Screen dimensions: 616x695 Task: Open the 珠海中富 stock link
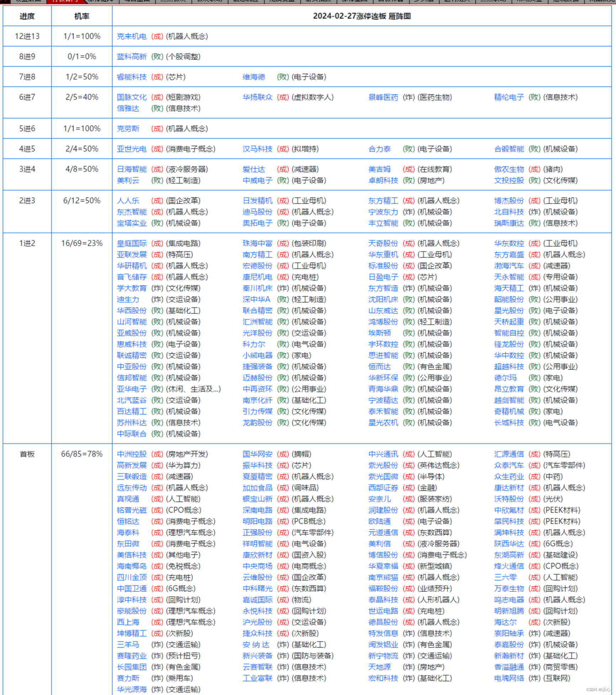click(257, 243)
